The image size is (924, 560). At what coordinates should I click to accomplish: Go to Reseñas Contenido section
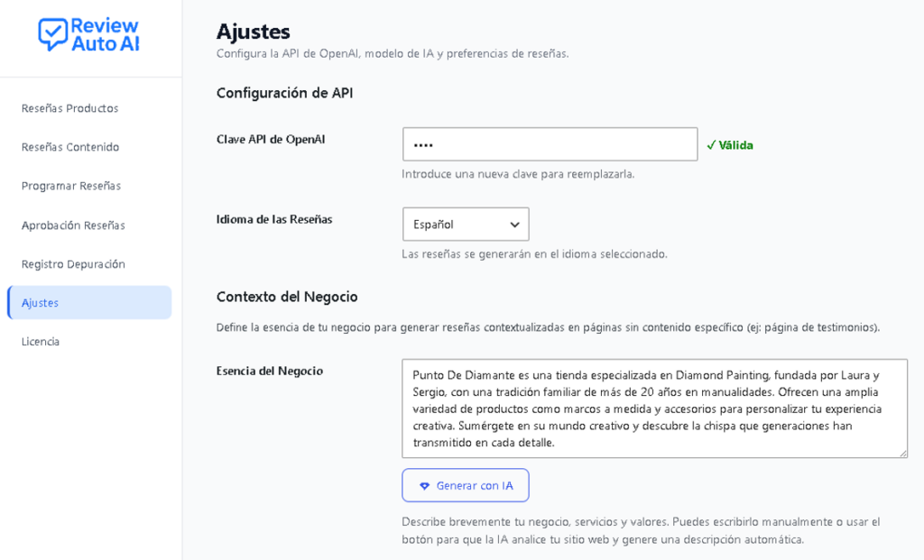coord(70,147)
